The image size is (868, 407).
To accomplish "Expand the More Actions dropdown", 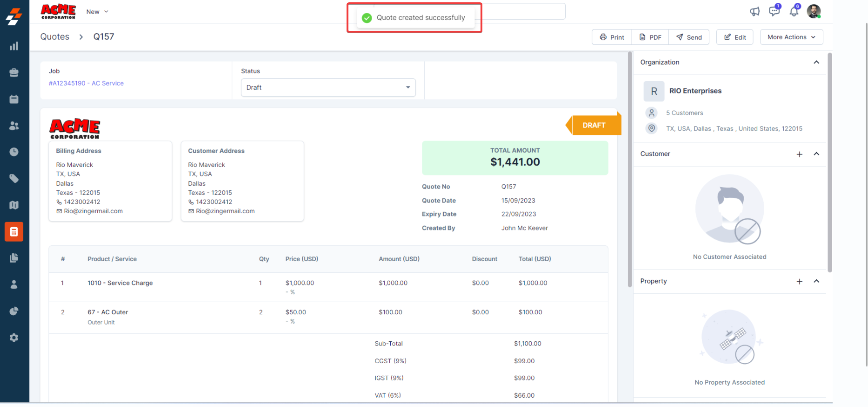I will point(791,37).
